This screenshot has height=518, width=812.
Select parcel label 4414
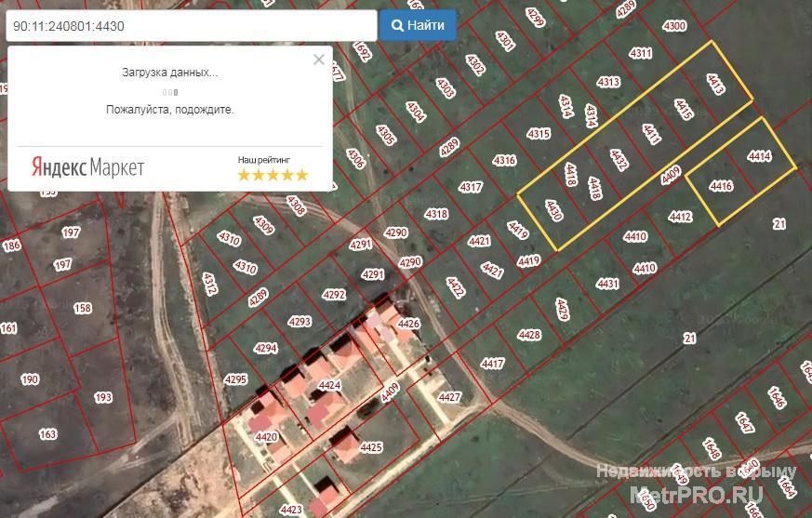(x=759, y=155)
